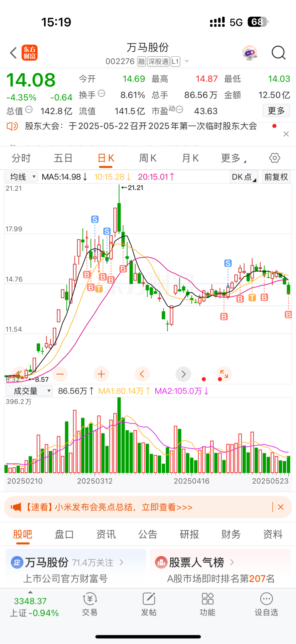Switch to 分时 chart tab
This screenshot has height=644, width=296.
[x=21, y=158]
